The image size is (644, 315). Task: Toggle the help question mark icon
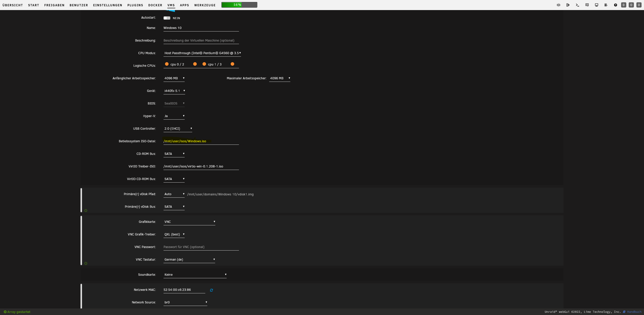(x=615, y=5)
